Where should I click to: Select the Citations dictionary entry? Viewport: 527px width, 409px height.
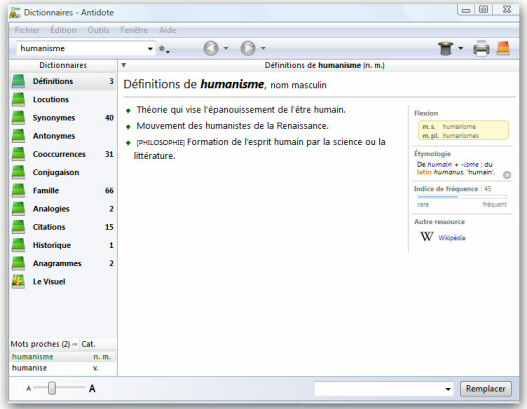click(63, 227)
